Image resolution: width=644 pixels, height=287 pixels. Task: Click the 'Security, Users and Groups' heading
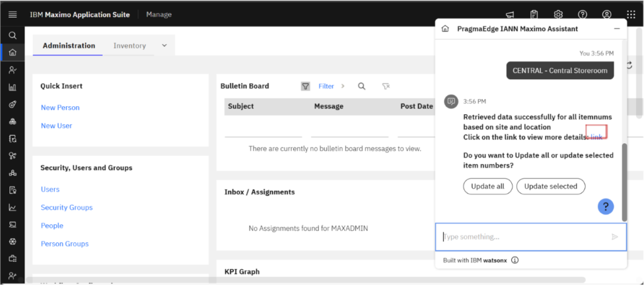(86, 168)
